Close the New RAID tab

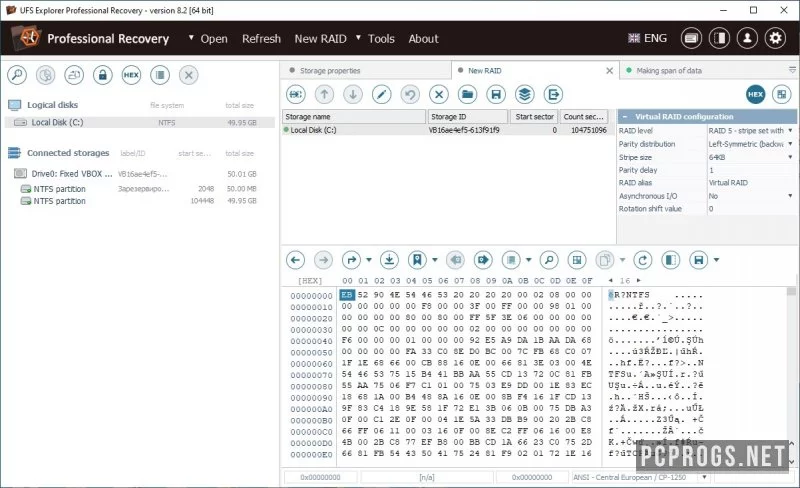[x=609, y=70]
